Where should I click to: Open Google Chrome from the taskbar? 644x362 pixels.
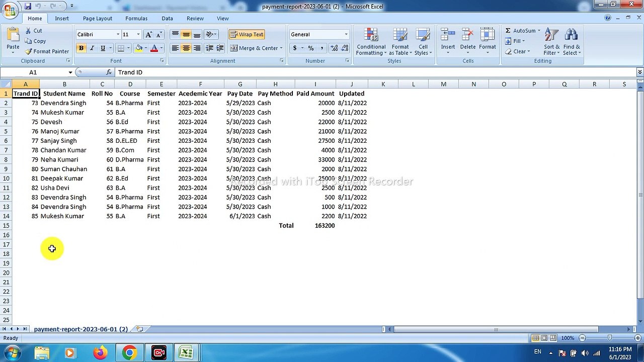coord(129,353)
